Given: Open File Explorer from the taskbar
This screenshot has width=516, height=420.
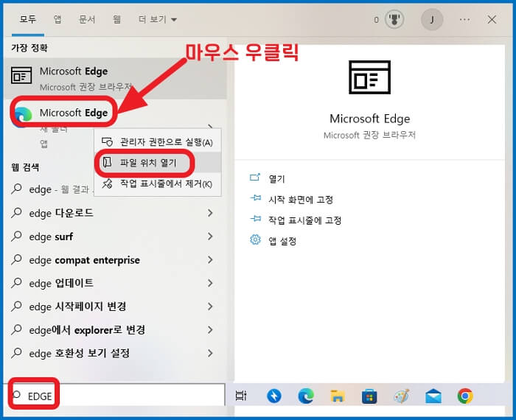Looking at the screenshot, I should (338, 396).
